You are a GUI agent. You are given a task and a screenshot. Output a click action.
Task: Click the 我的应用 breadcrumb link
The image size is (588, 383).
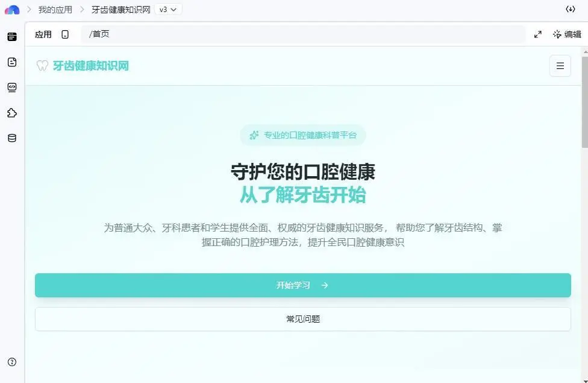coord(55,10)
